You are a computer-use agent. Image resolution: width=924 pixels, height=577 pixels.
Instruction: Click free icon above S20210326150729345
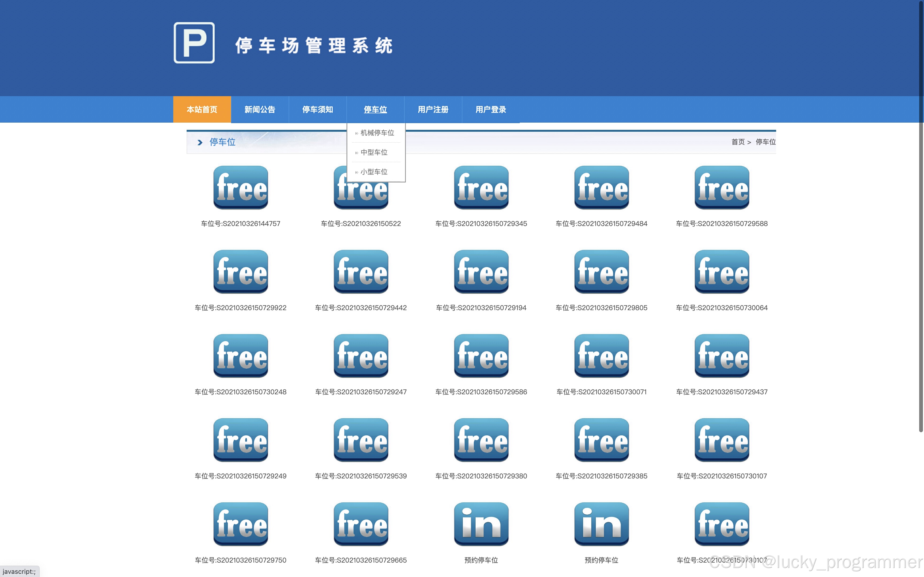click(481, 187)
